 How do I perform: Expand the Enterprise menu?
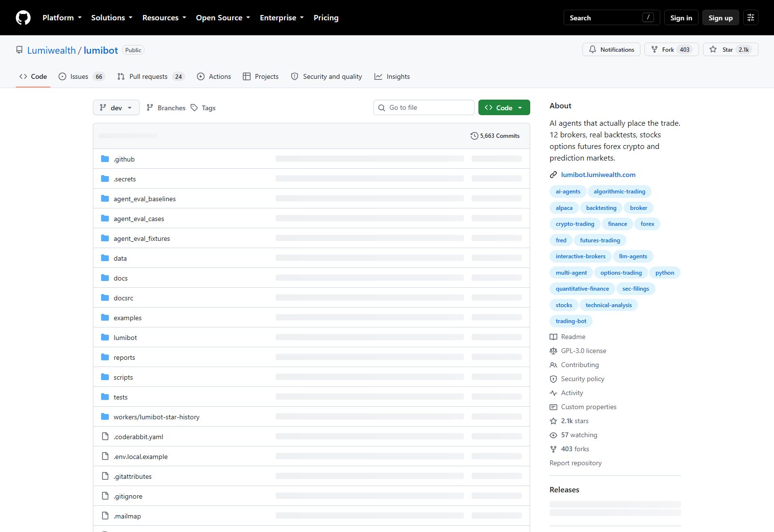282,18
